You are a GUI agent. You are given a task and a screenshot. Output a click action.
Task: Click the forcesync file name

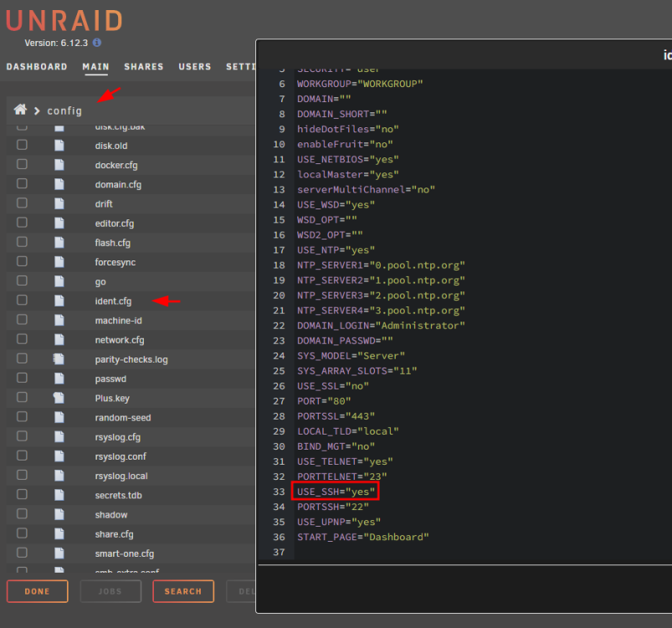[115, 262]
